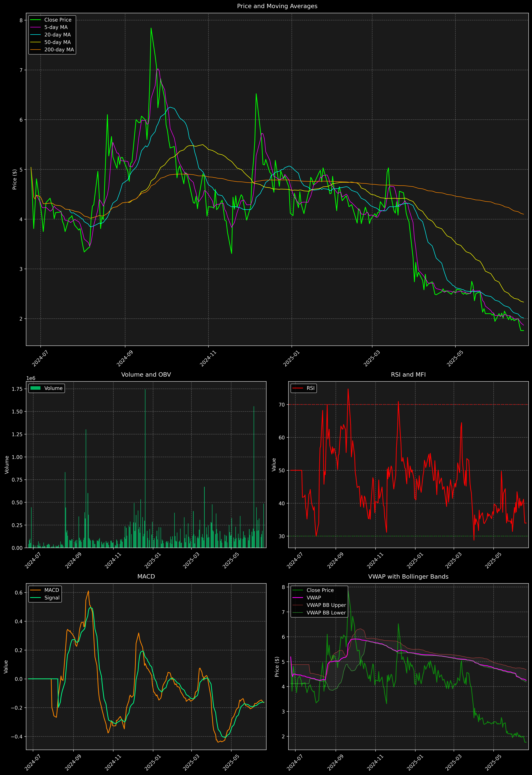The width and height of the screenshot is (532, 775).
Task: Click the '0.6' tick on the MACD axis
Action: [19, 593]
